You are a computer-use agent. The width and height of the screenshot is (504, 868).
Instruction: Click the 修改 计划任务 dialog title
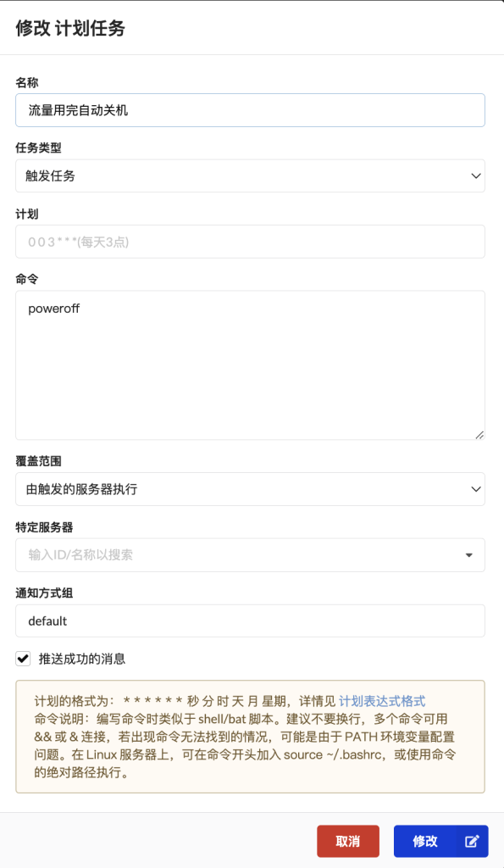coord(71,28)
